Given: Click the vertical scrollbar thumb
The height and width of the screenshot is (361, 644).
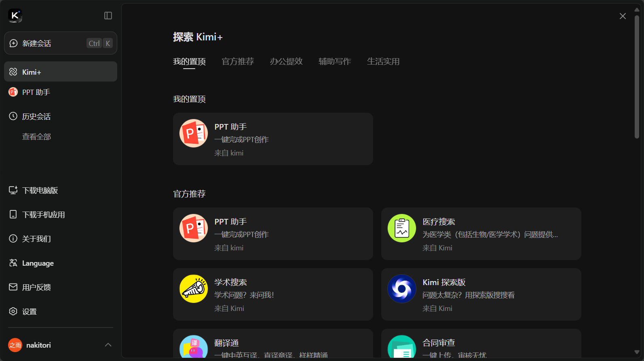Looking at the screenshot, I should 637,77.
